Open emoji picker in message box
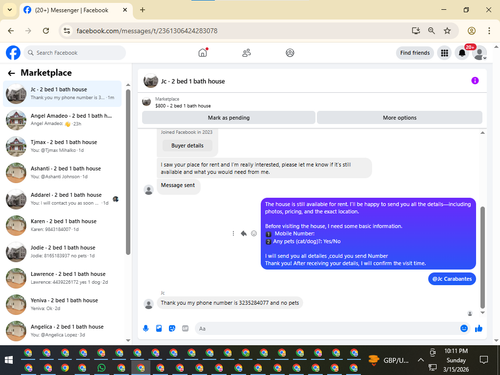The image size is (500, 375). click(464, 328)
